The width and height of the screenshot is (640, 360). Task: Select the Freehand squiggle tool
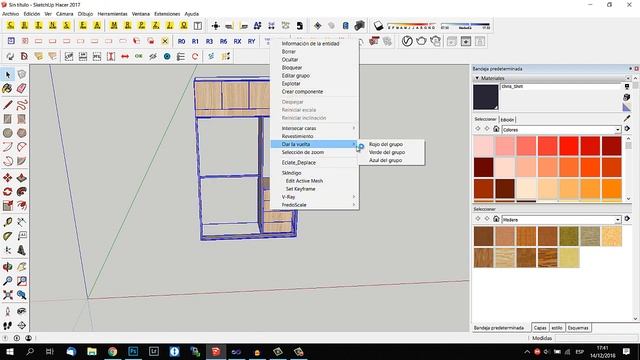tap(22, 105)
